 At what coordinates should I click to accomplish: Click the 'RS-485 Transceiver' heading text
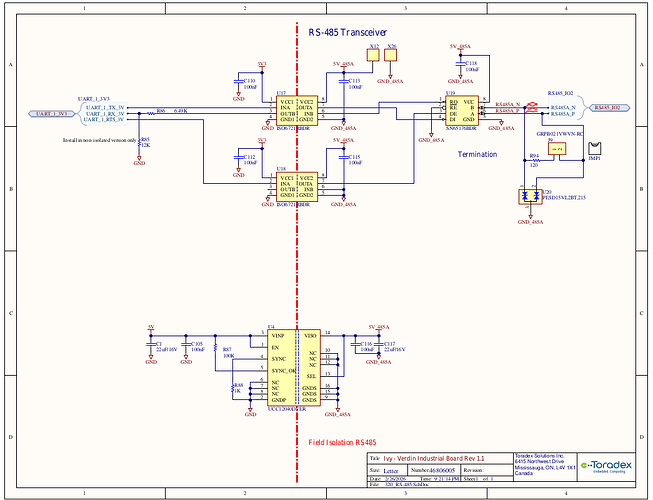click(x=348, y=32)
